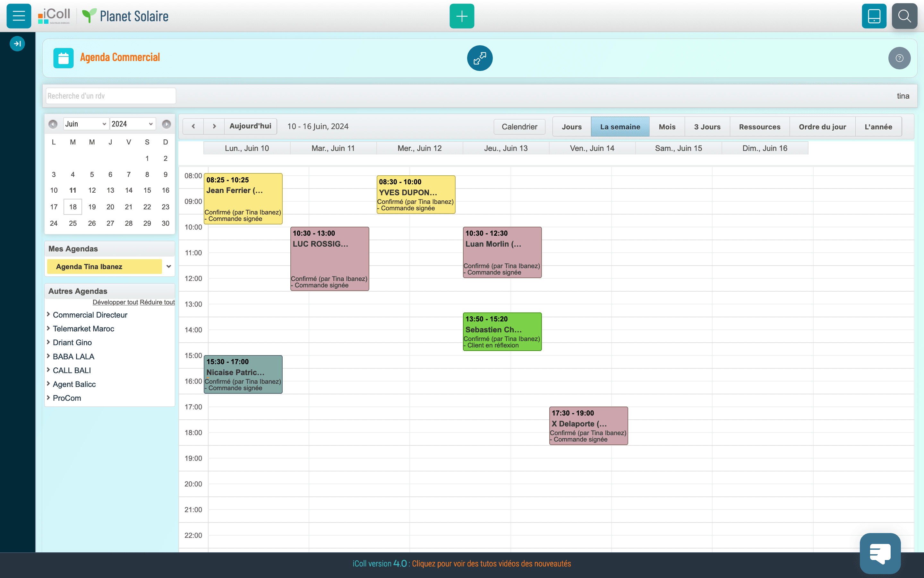This screenshot has width=924, height=578.
Task: Switch to Ordre du jour view
Action: [x=822, y=127]
